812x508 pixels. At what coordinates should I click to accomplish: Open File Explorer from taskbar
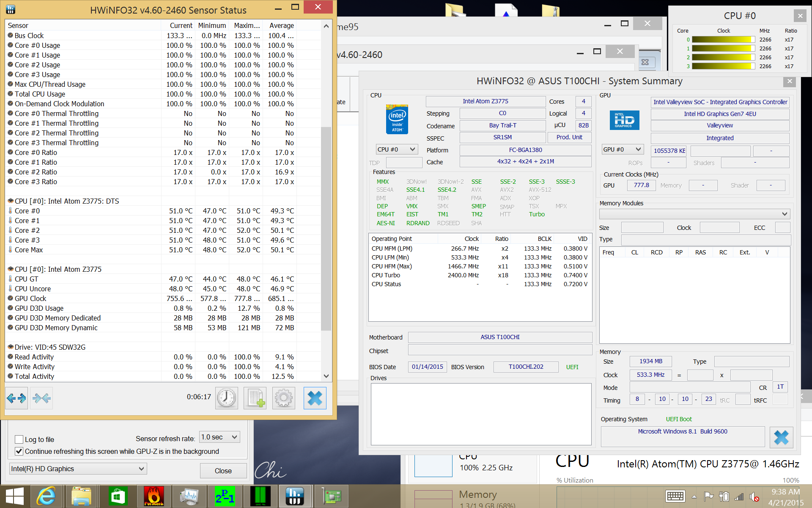81,496
